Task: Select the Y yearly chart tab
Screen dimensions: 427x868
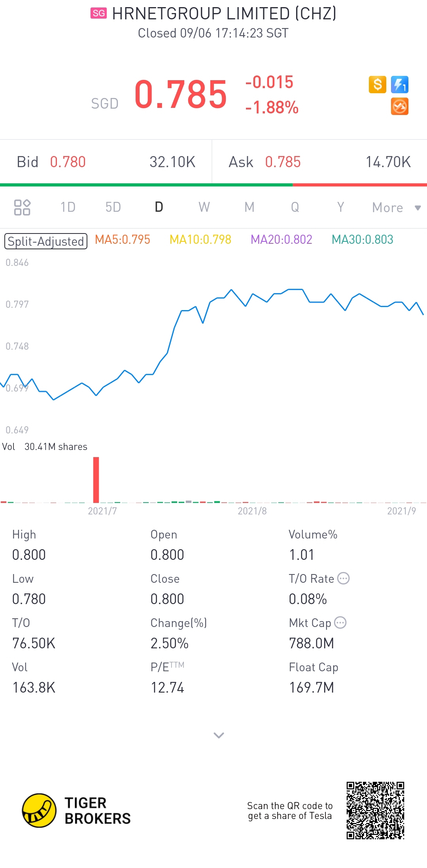Action: pos(340,207)
